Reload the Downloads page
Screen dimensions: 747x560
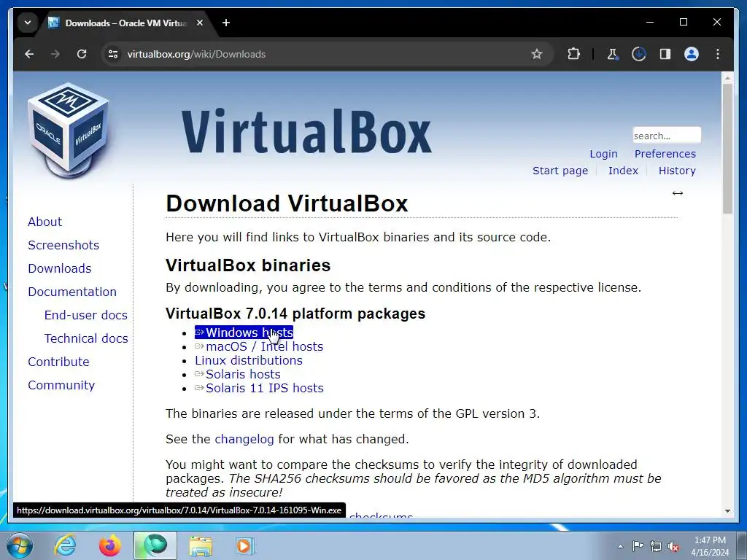[82, 54]
